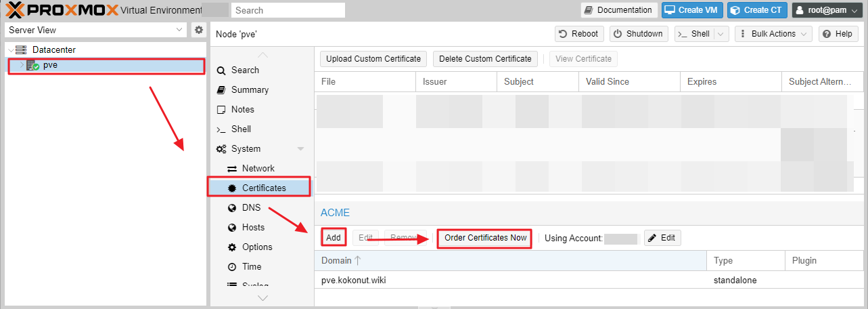This screenshot has height=309, width=868.
Task: Select Datacenter in the tree
Action: (x=54, y=49)
